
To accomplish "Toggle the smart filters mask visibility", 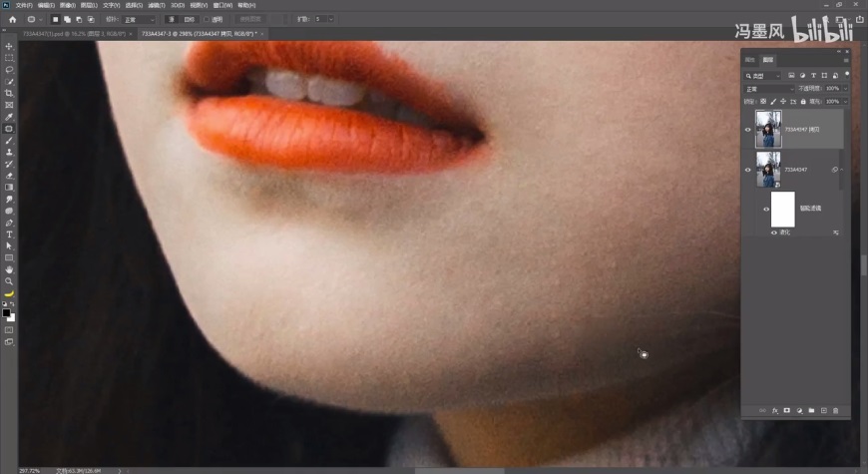I will (x=766, y=210).
